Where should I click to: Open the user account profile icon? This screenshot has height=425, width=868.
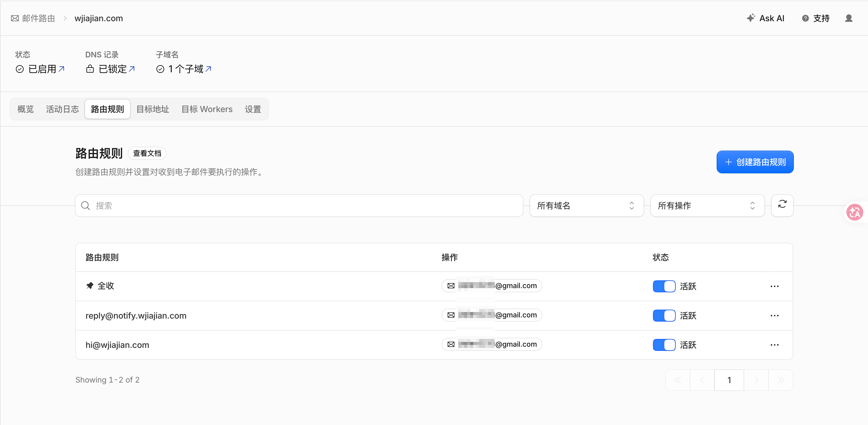click(849, 18)
